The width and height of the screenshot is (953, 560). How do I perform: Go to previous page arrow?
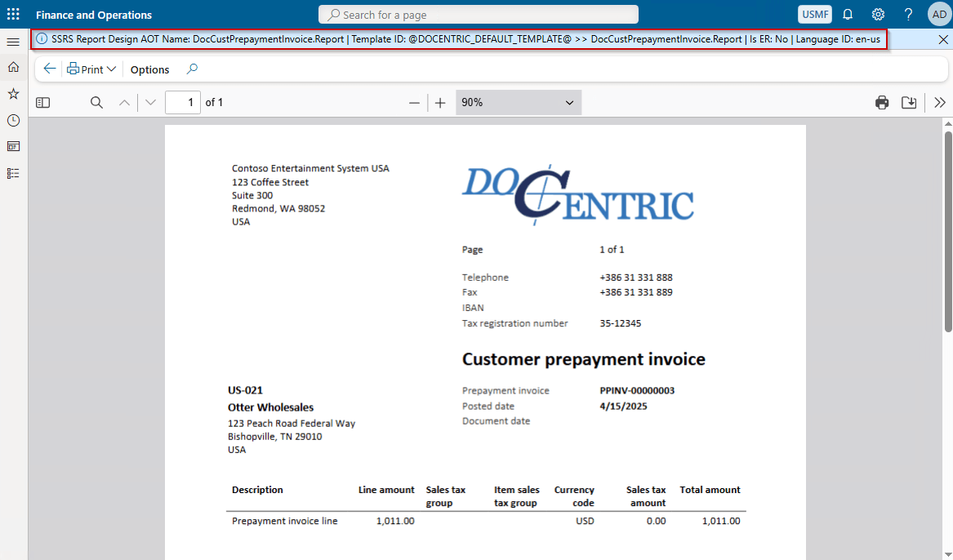[125, 103]
